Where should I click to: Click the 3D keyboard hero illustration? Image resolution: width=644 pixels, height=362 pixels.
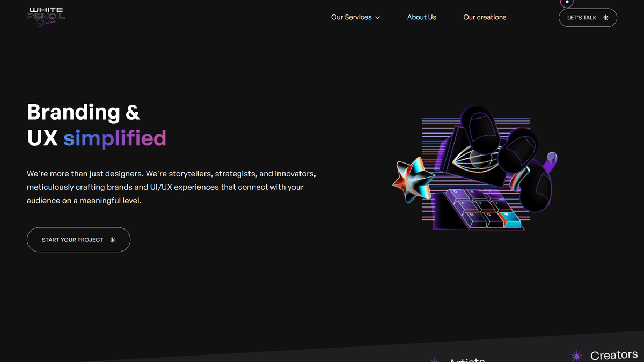click(x=475, y=167)
